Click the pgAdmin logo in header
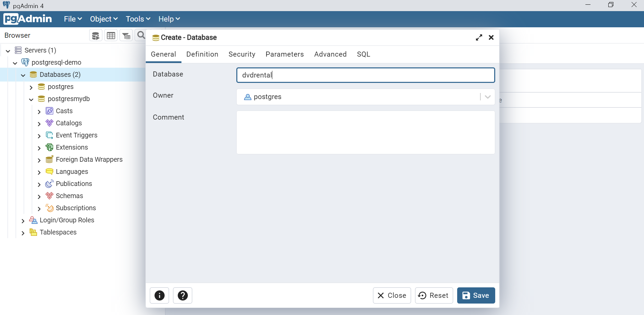Image resolution: width=644 pixels, height=315 pixels. 28,19
